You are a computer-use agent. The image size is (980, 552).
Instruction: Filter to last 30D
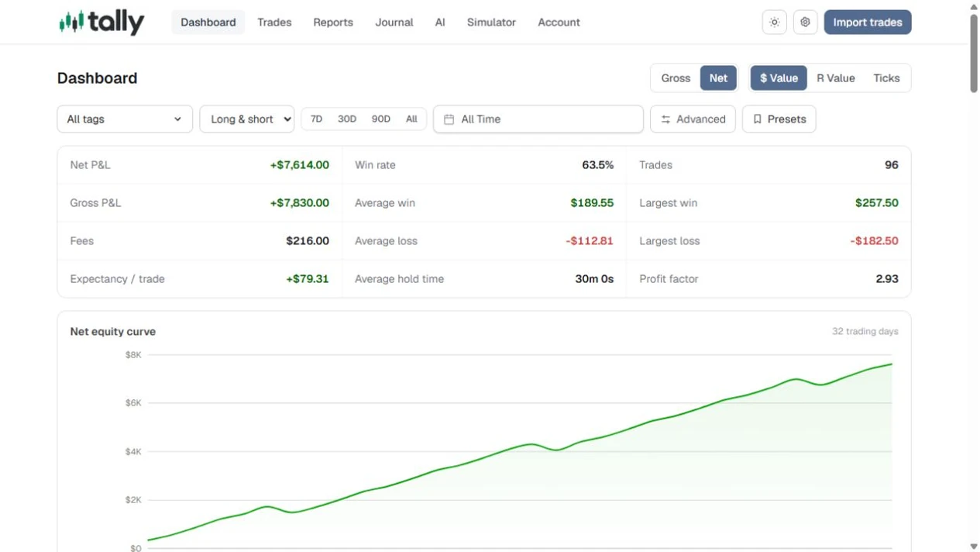[347, 119]
